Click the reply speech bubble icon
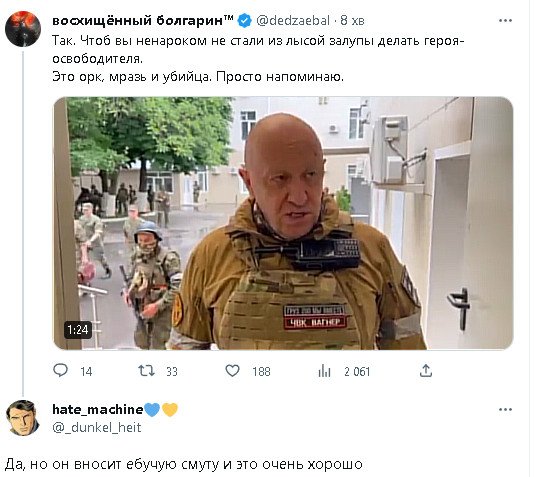This screenshot has height=477, width=534. pyautogui.click(x=61, y=370)
